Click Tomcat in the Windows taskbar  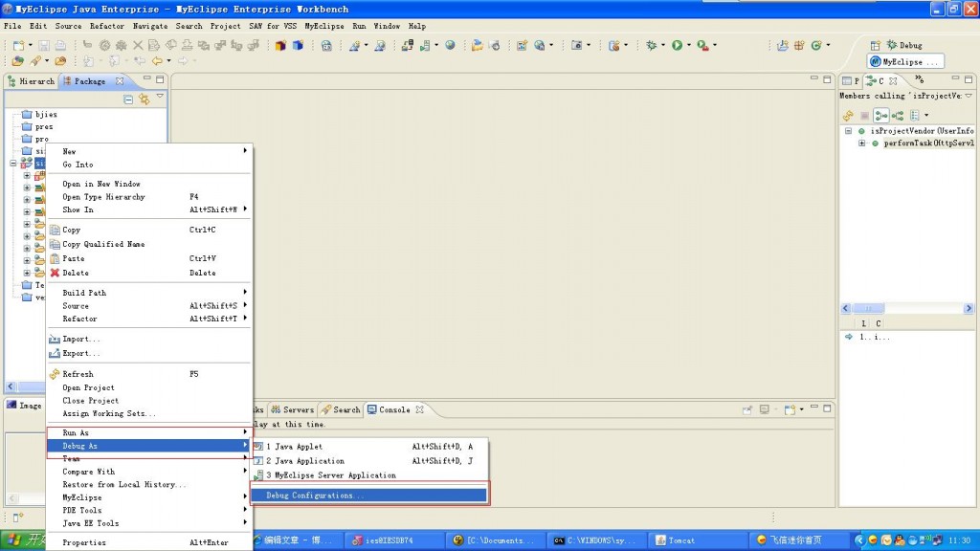point(698,540)
